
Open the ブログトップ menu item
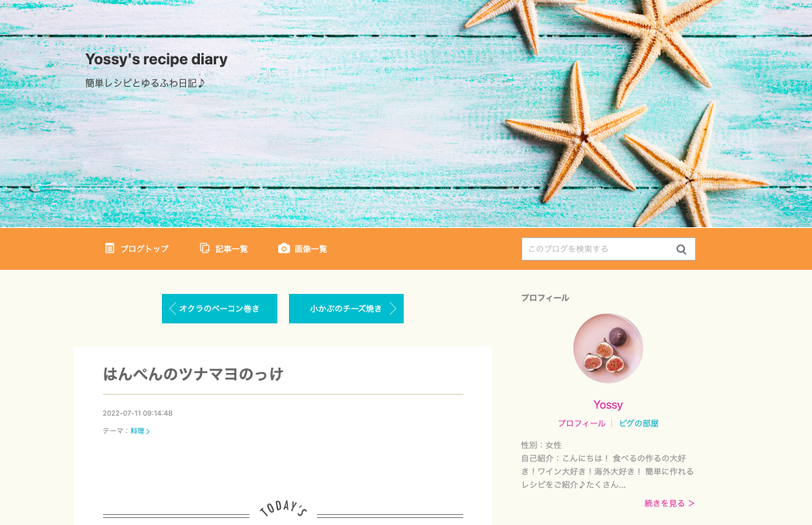[136, 249]
